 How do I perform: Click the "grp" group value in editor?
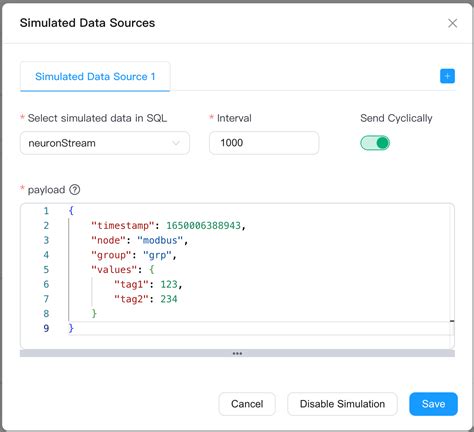(x=157, y=255)
